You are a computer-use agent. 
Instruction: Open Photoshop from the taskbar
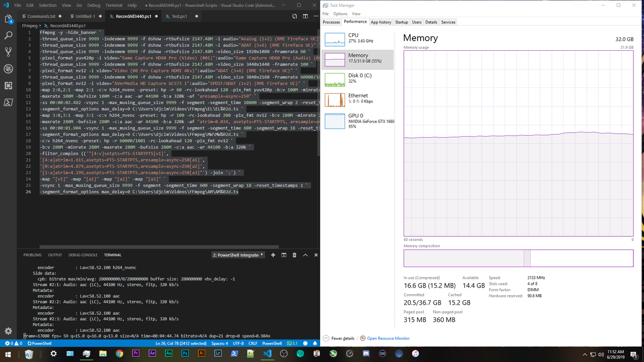pyautogui.click(x=185, y=354)
